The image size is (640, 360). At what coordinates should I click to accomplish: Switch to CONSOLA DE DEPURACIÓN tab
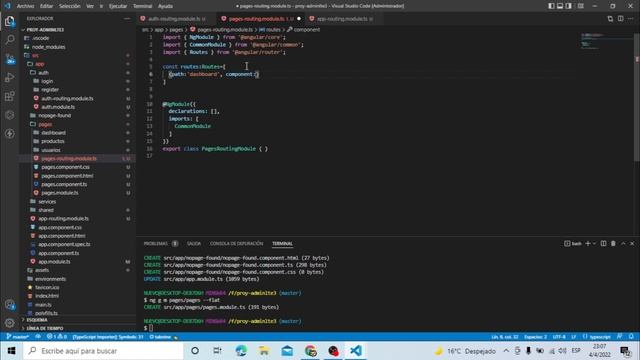click(236, 244)
